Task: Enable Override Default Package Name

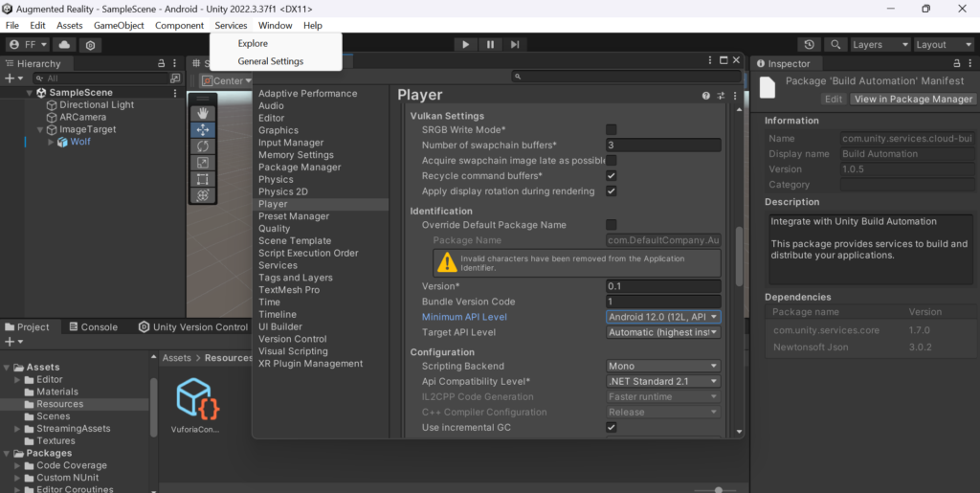Action: (x=612, y=225)
